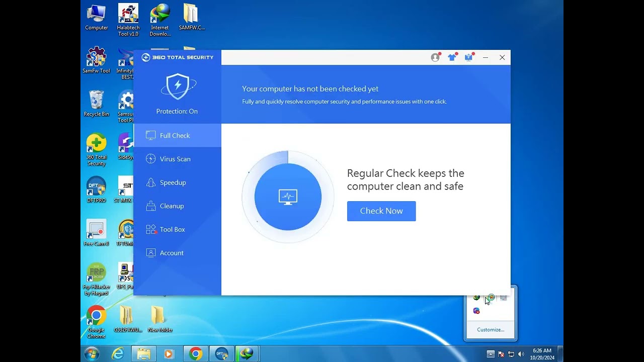Viewport: 644px width, 362px height.
Task: Select the Recycle Bin icon
Action: tap(96, 104)
